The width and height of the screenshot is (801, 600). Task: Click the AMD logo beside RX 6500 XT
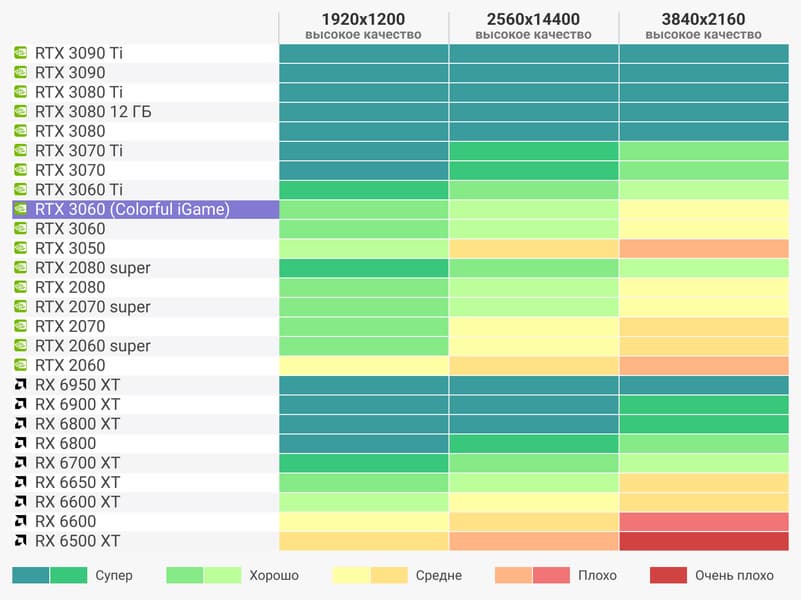(20, 541)
